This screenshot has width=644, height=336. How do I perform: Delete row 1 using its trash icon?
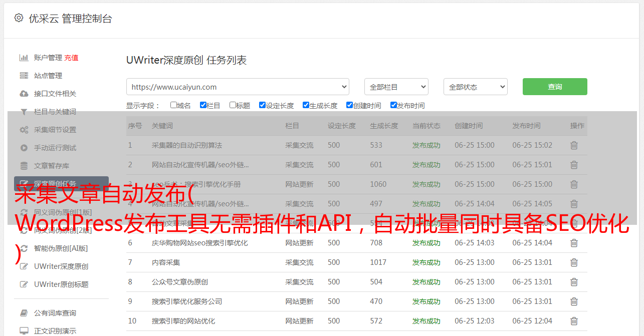(x=574, y=145)
